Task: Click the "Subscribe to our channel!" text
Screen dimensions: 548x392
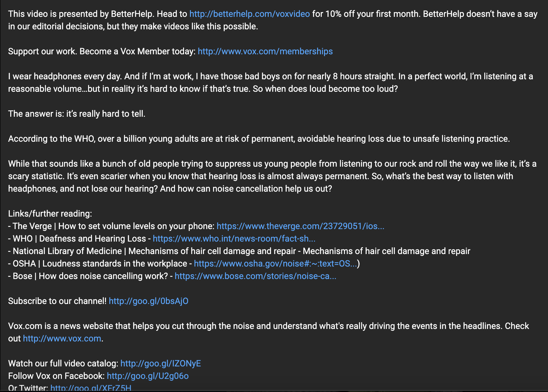Action: point(57,301)
